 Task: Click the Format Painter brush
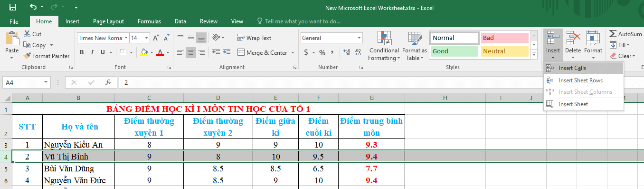[x=27, y=56]
